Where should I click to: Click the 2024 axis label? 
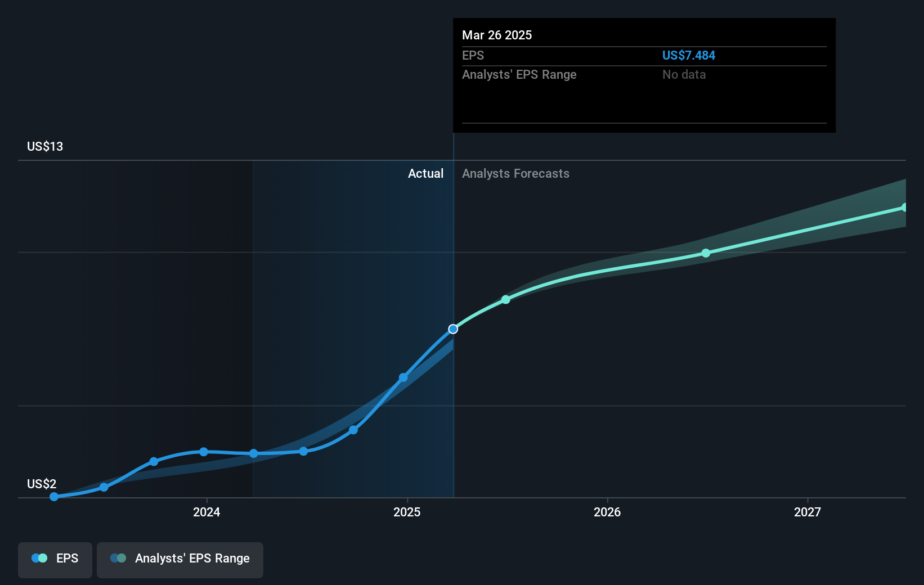pyautogui.click(x=207, y=512)
